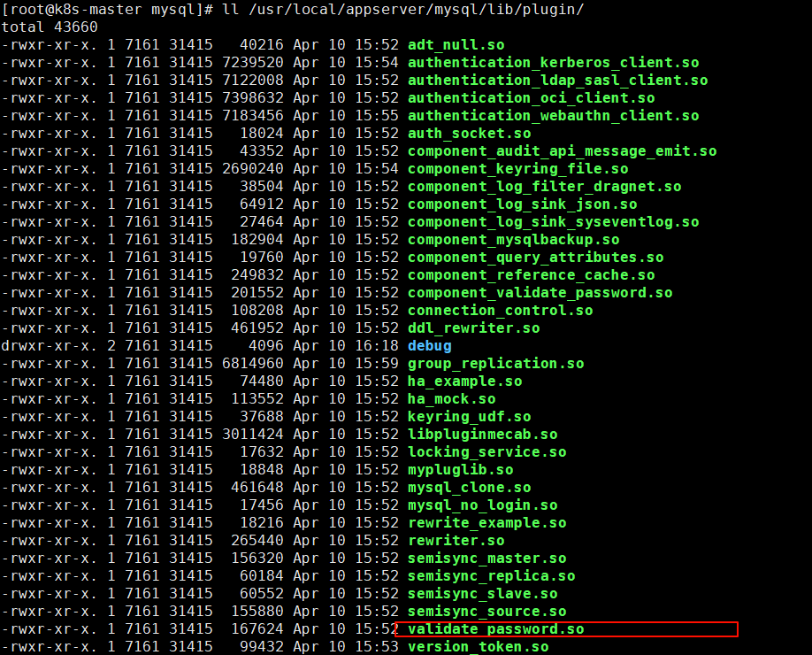Click the semisync_master.so filename
The image size is (812, 655).
tap(486, 559)
